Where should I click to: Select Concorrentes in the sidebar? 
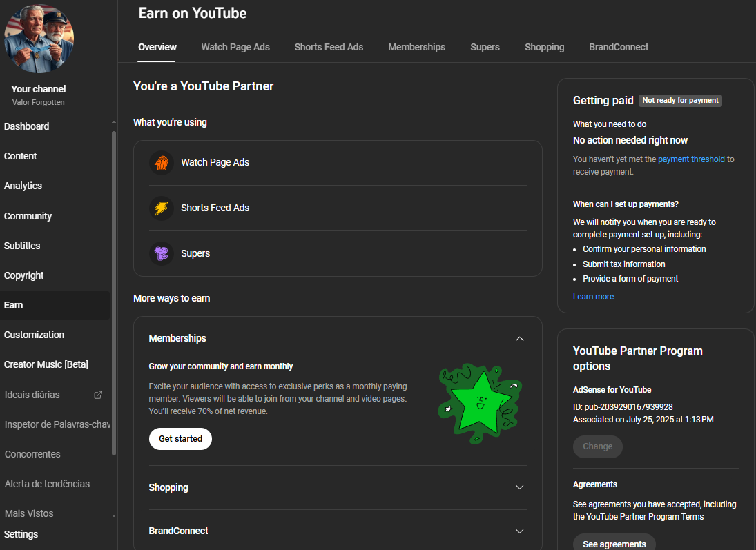click(x=32, y=454)
